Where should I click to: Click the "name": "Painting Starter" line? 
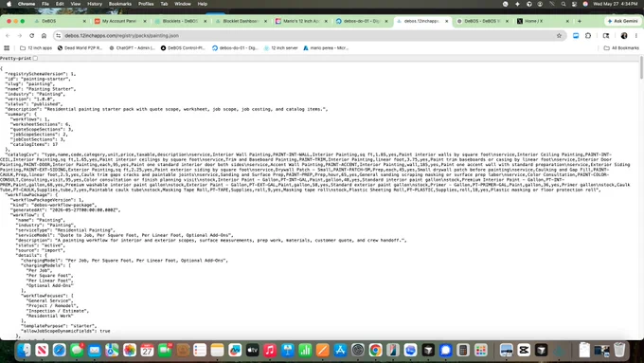pos(40,89)
